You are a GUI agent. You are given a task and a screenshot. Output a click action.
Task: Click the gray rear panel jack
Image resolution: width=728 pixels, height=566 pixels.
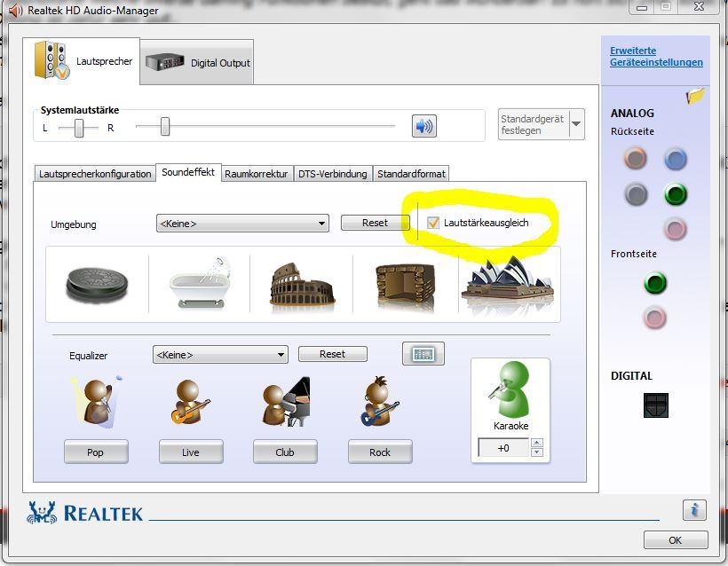[x=636, y=193]
